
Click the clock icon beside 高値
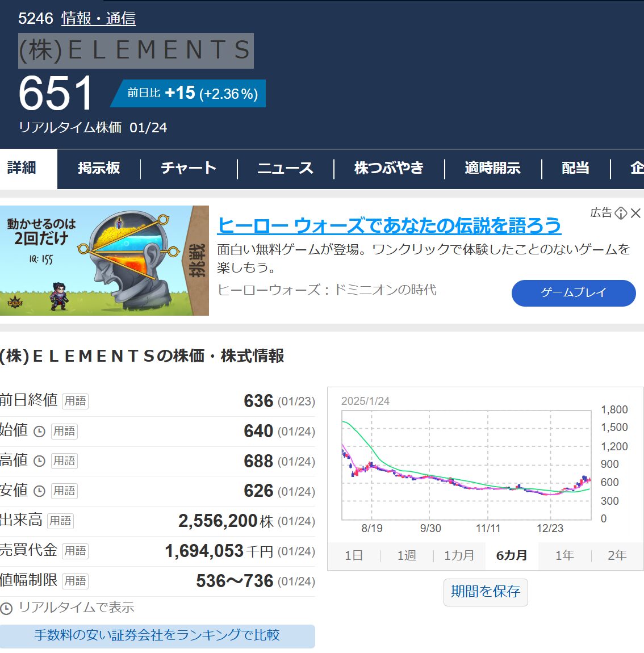(x=39, y=461)
